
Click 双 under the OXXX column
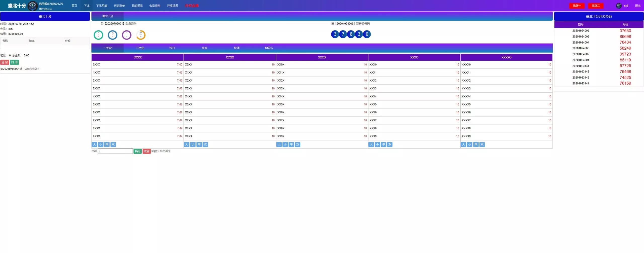(x=113, y=144)
